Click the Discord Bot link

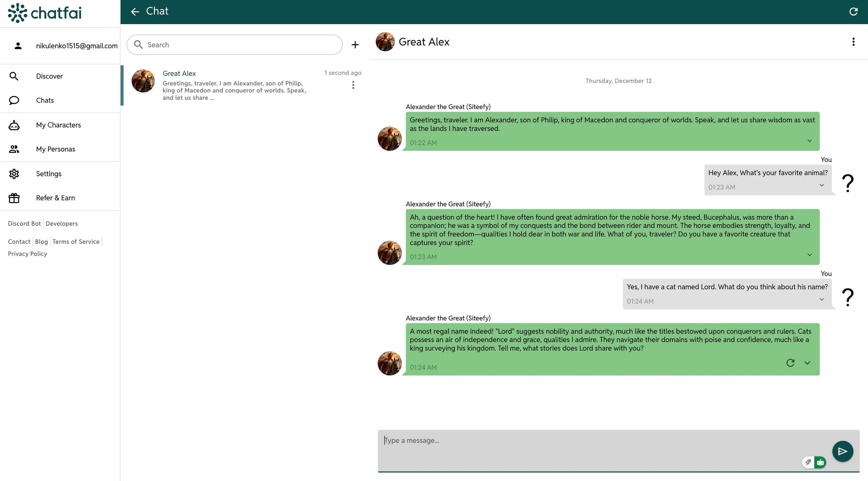point(24,224)
